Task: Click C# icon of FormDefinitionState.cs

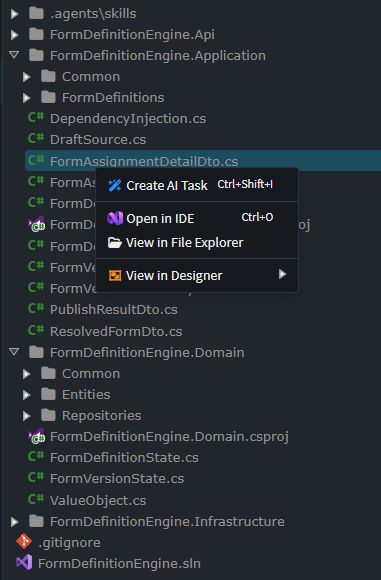Action: (x=36, y=457)
